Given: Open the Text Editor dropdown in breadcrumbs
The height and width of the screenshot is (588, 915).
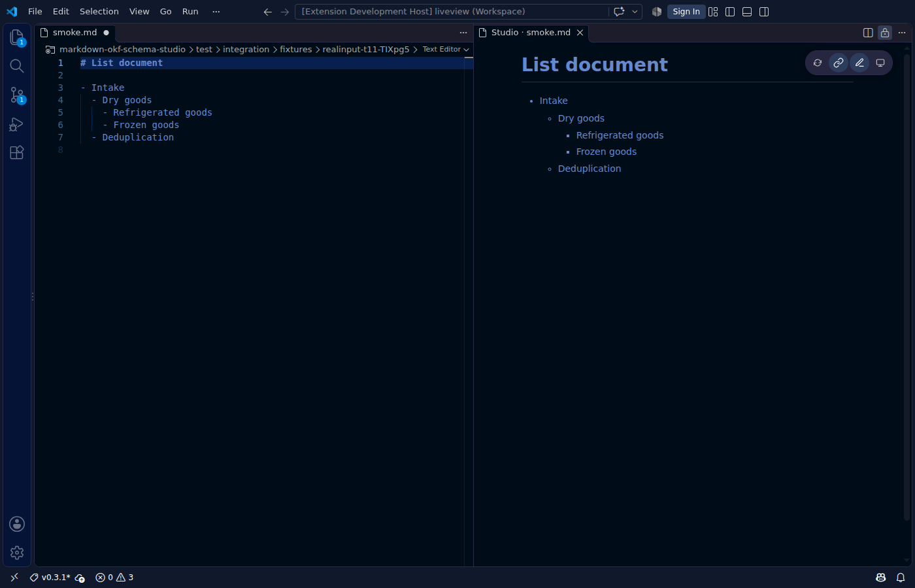Looking at the screenshot, I should pos(446,50).
